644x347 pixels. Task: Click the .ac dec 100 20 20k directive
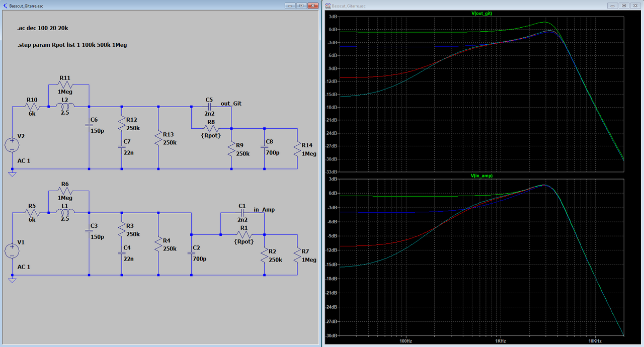click(x=43, y=28)
